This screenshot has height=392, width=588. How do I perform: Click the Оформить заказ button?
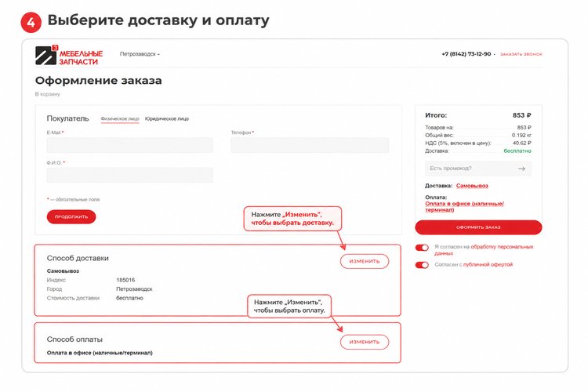(478, 227)
